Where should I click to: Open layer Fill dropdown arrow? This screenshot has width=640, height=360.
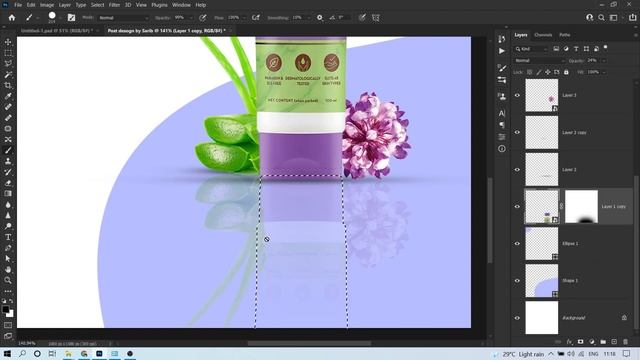pyautogui.click(x=604, y=72)
